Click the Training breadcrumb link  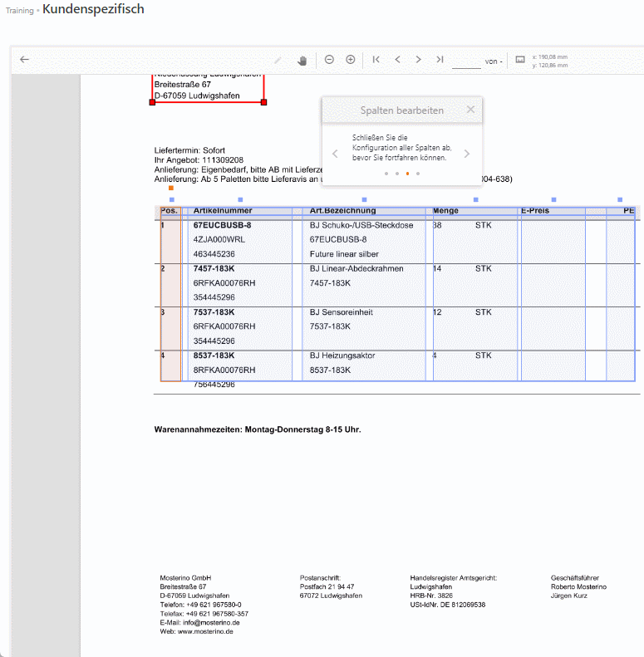(19, 11)
